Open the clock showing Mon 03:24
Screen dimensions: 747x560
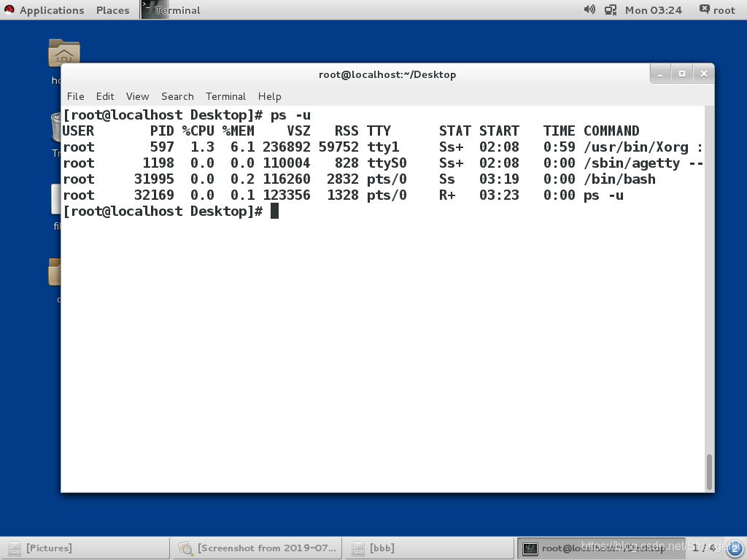(653, 10)
